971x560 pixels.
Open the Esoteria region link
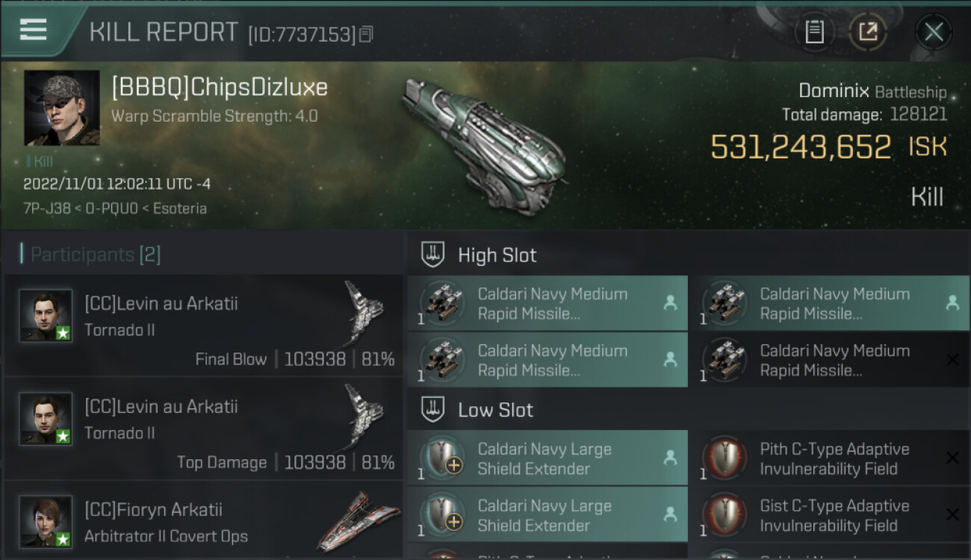[x=179, y=208]
